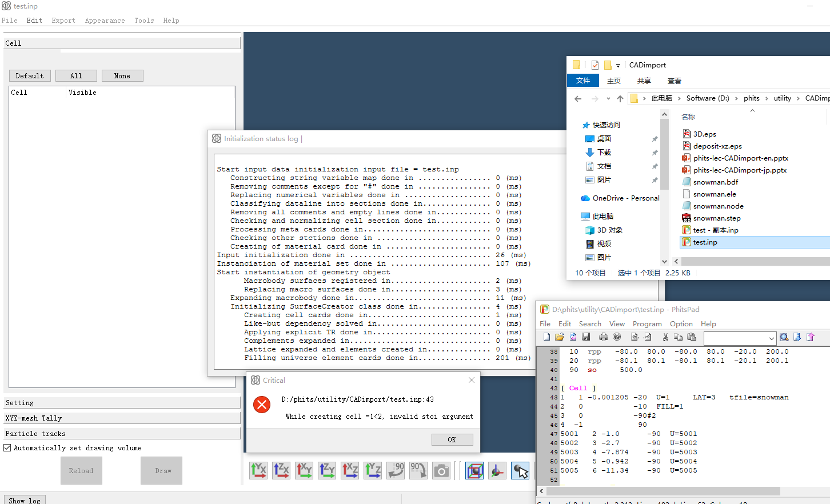This screenshot has height=504, width=830.
Task: Uncheck Automatically set drawing volume
Action: pyautogui.click(x=7, y=448)
